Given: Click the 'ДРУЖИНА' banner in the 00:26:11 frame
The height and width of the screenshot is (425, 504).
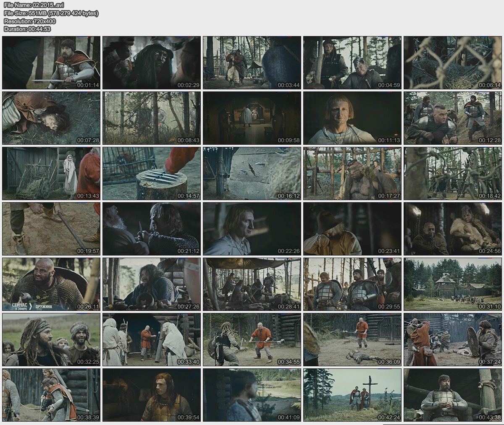Looking at the screenshot, I should [44, 307].
